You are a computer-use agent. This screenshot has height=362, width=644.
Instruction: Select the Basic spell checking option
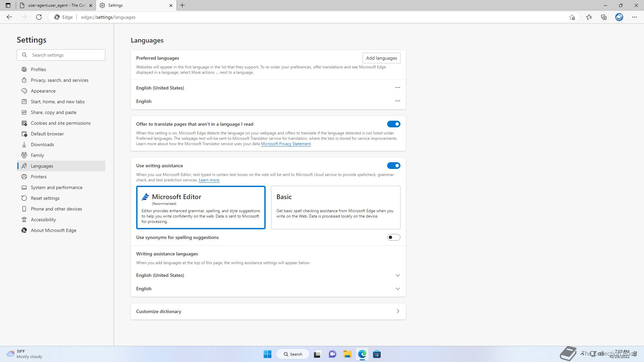pos(335,207)
